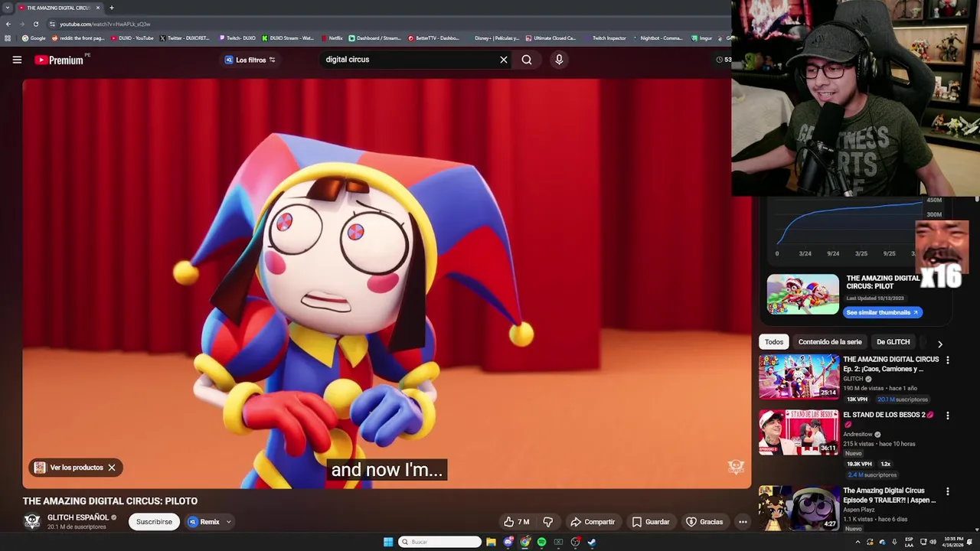
Task: Switch ESP LAA keyboard language indicator
Action: [x=909, y=542]
